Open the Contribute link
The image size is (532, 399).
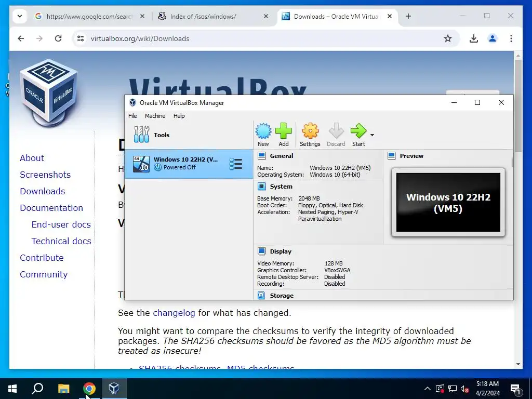[x=42, y=258]
